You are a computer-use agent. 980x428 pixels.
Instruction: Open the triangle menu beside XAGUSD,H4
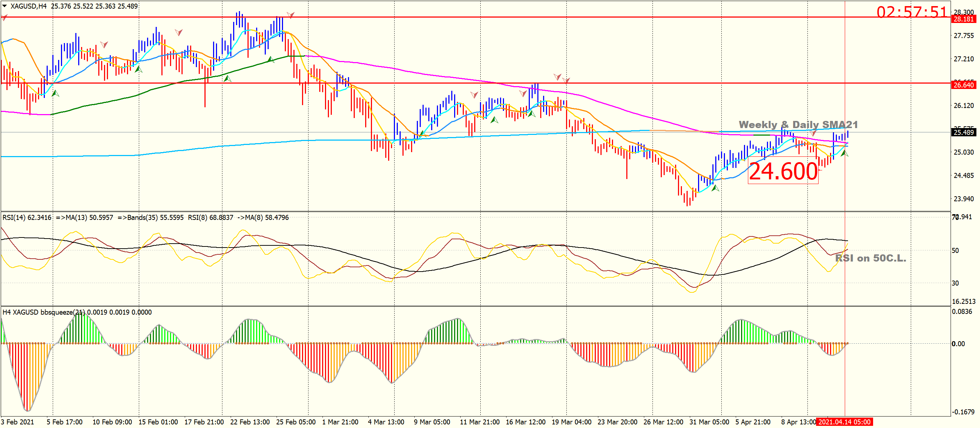click(5, 6)
